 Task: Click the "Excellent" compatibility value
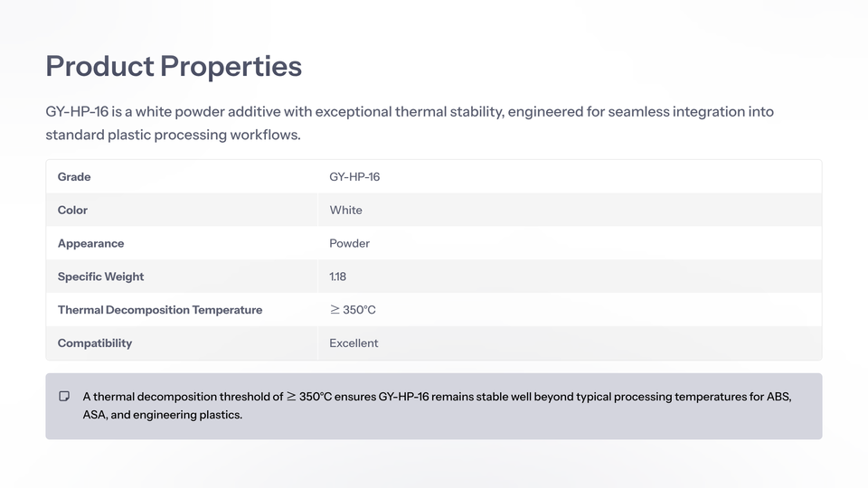pyautogui.click(x=354, y=343)
